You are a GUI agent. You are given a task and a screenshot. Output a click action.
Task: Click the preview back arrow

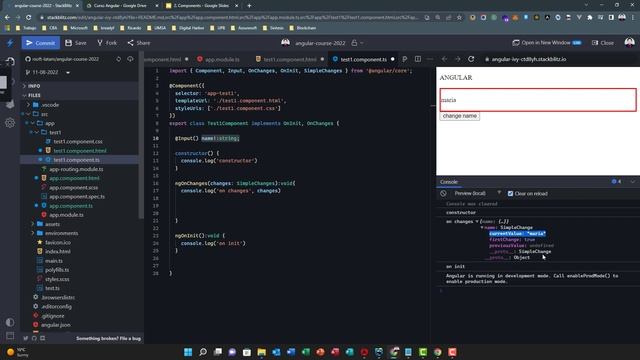[444, 59]
